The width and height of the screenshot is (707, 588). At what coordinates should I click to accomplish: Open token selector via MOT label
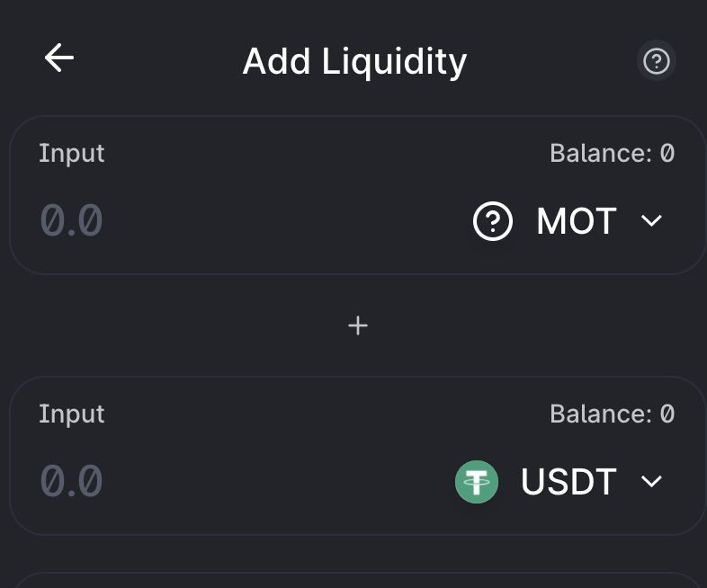coord(576,221)
